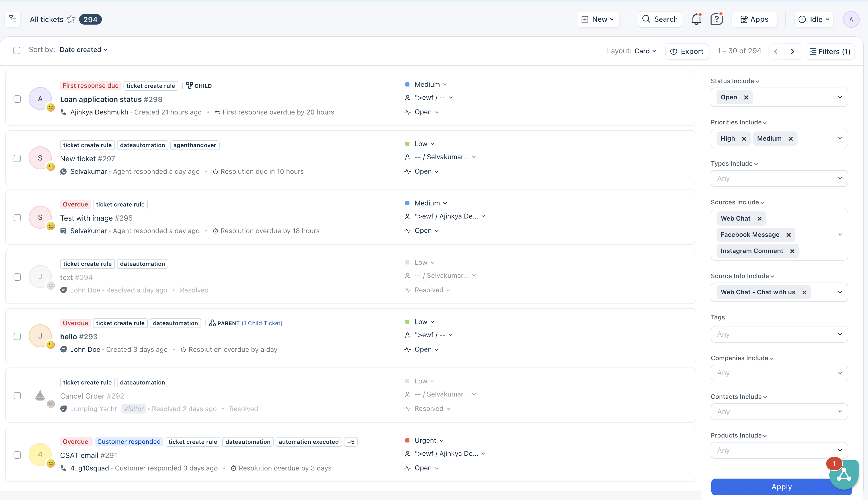Open the help question mark icon
The height and width of the screenshot is (500, 868).
pos(716,19)
